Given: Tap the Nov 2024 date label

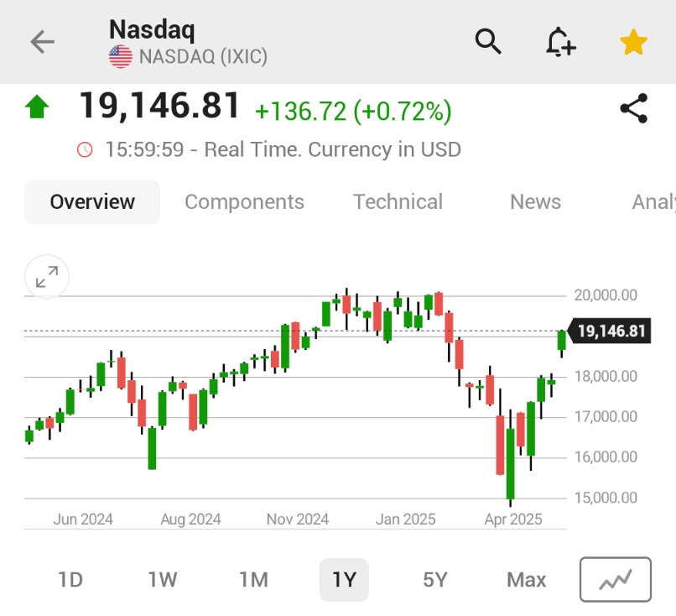Looking at the screenshot, I should pyautogui.click(x=298, y=519).
